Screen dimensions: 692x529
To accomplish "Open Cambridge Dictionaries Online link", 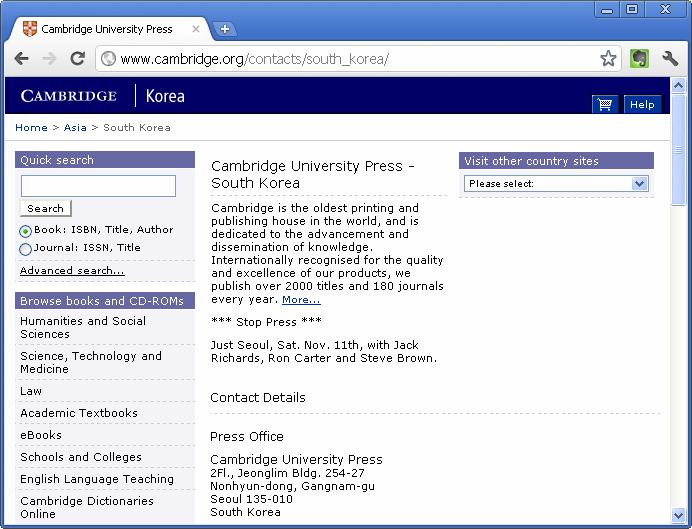I will [87, 507].
